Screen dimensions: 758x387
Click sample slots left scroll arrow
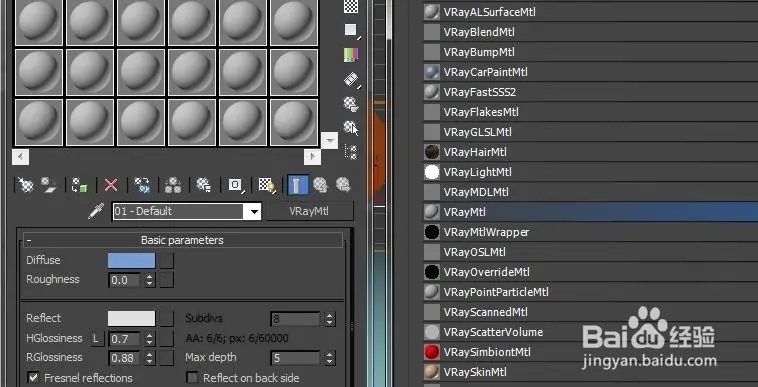point(20,157)
